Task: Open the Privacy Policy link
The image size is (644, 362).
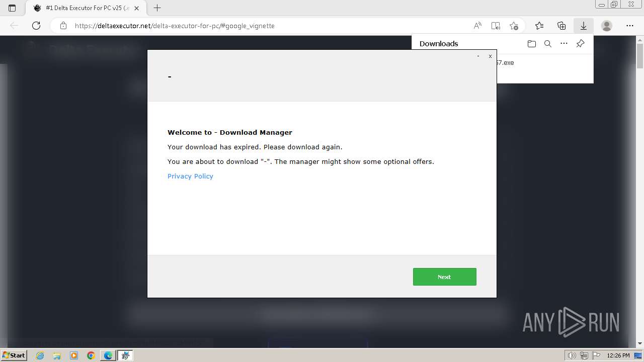Action: pyautogui.click(x=190, y=176)
